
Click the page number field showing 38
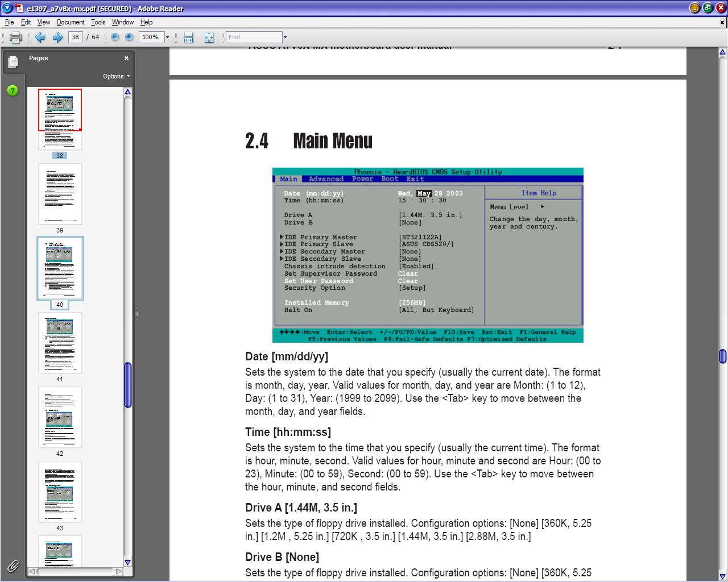75,37
